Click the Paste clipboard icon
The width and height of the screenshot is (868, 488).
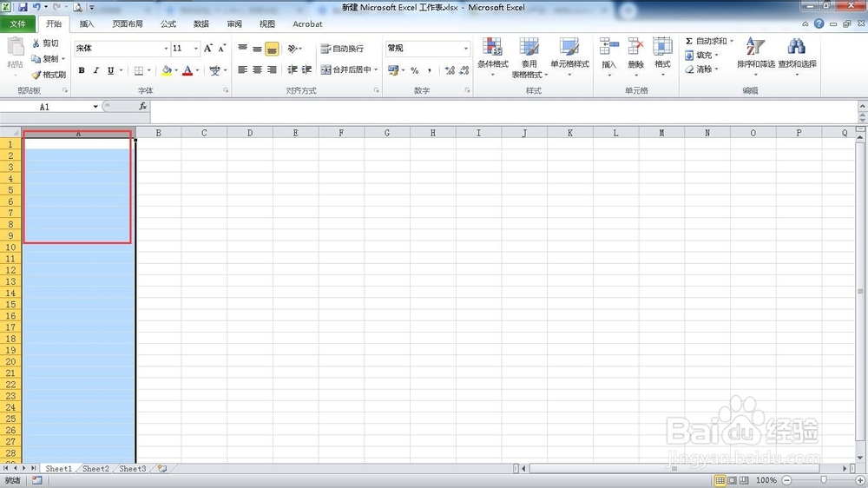pos(15,47)
